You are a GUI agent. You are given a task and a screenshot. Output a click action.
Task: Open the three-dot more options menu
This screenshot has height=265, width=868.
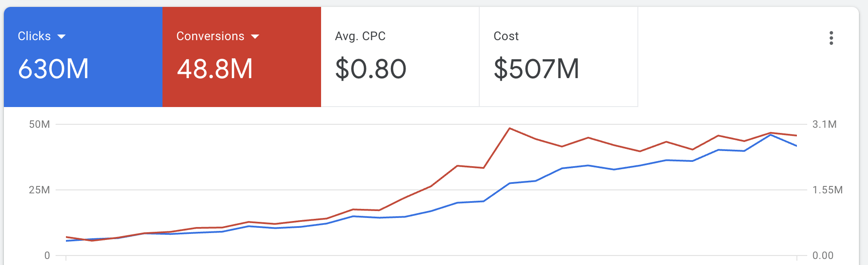[831, 38]
